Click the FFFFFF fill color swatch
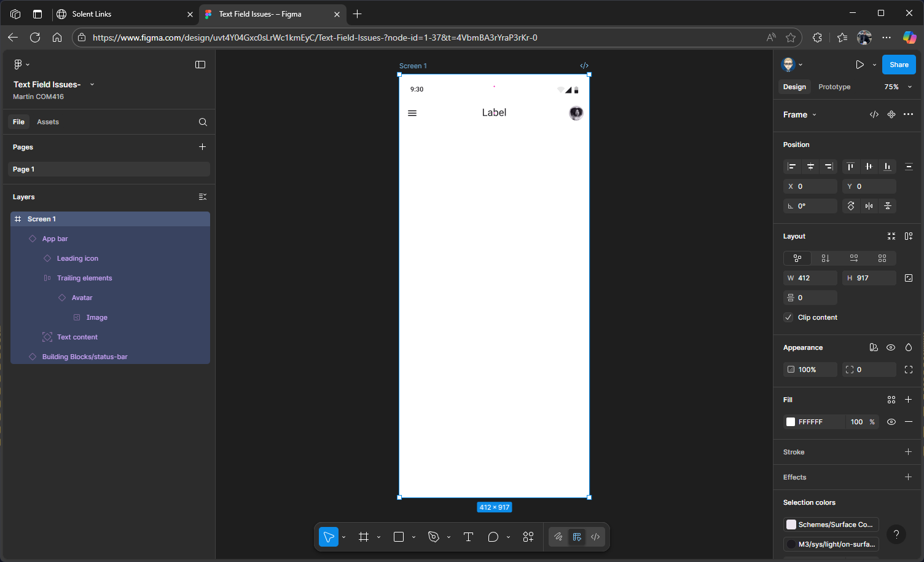 pos(791,422)
